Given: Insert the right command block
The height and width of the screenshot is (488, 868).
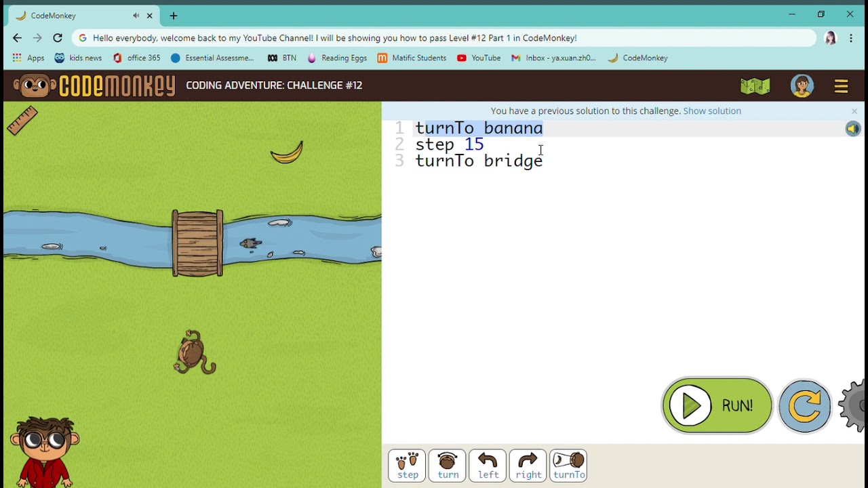Looking at the screenshot, I should coord(528,466).
